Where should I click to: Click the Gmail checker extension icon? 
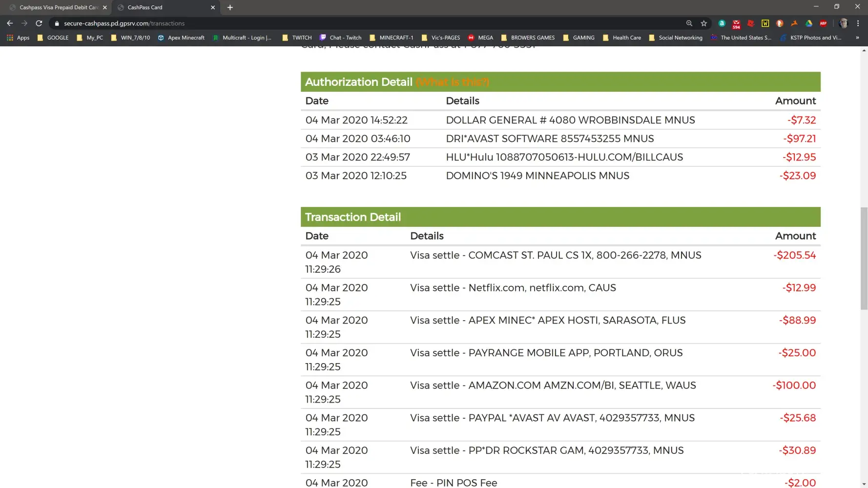pos(736,23)
